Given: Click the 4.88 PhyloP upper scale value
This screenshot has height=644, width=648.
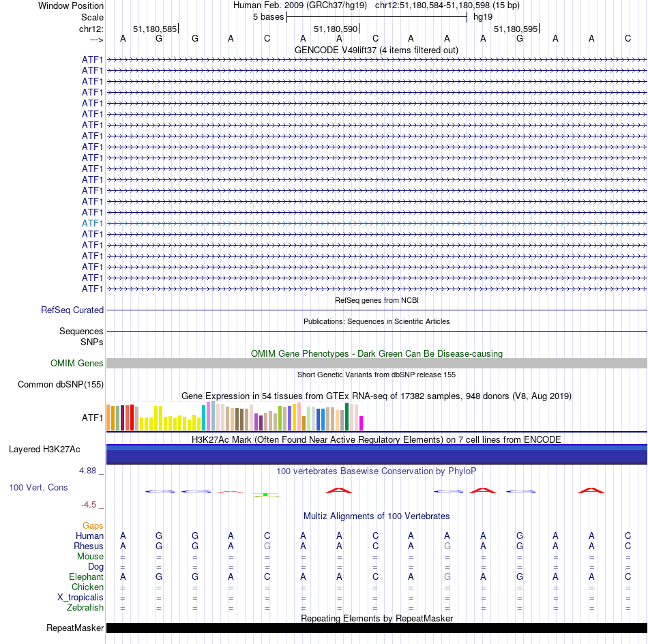Looking at the screenshot, I should 87,471.
